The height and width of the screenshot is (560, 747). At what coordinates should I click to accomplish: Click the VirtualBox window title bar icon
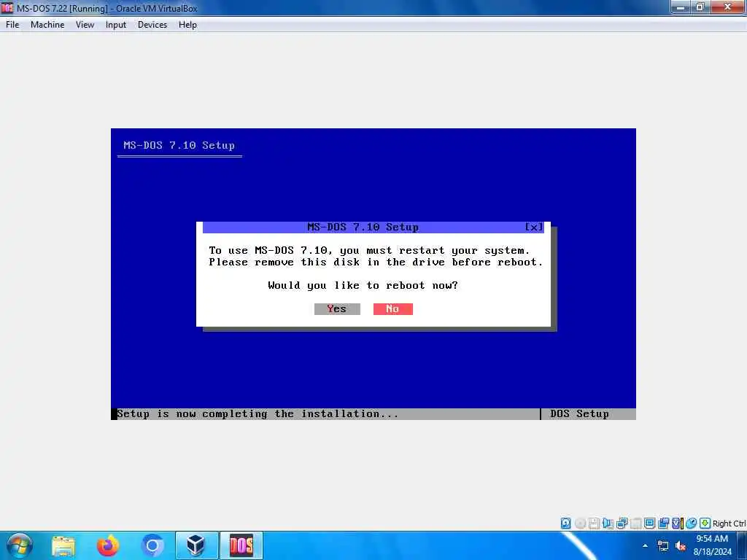(x=7, y=7)
